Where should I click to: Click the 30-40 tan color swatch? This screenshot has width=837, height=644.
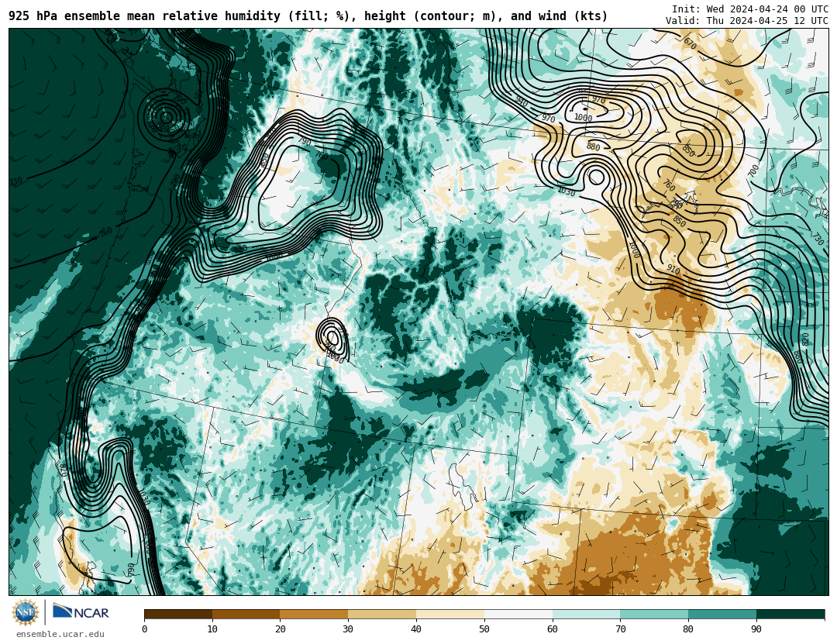pyautogui.click(x=382, y=614)
